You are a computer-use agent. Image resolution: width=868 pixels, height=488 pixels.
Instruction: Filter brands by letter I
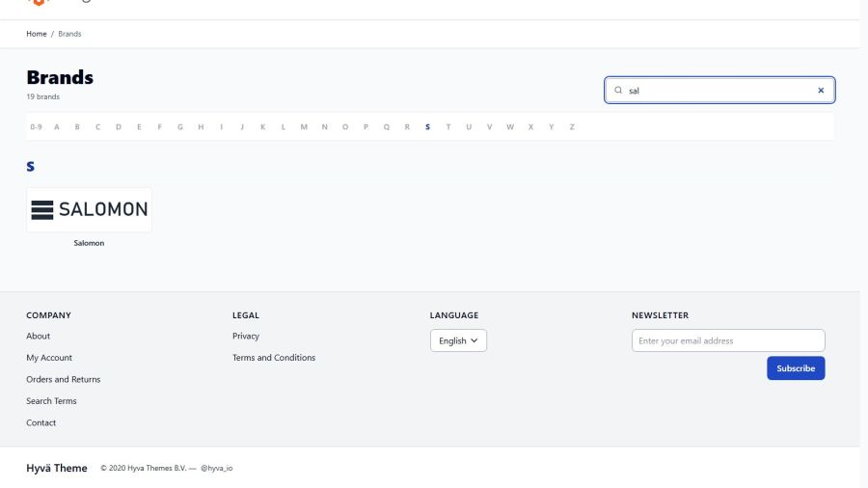(222, 126)
